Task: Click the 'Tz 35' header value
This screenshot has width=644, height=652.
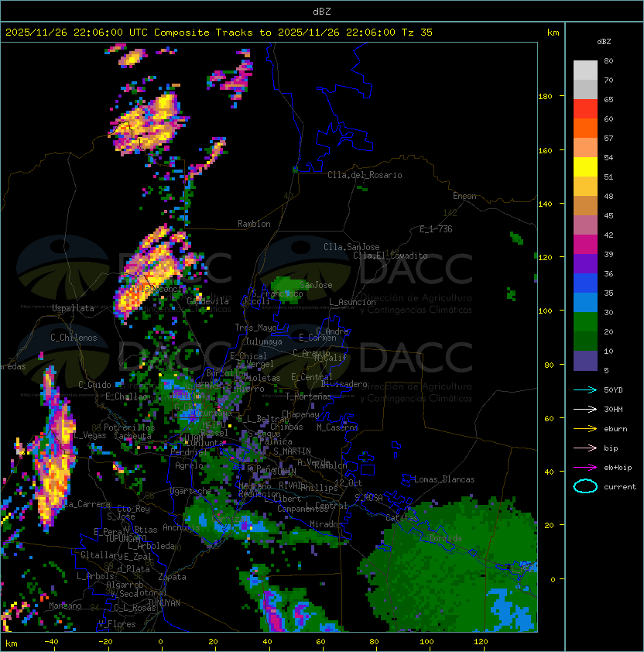Action: pyautogui.click(x=417, y=33)
